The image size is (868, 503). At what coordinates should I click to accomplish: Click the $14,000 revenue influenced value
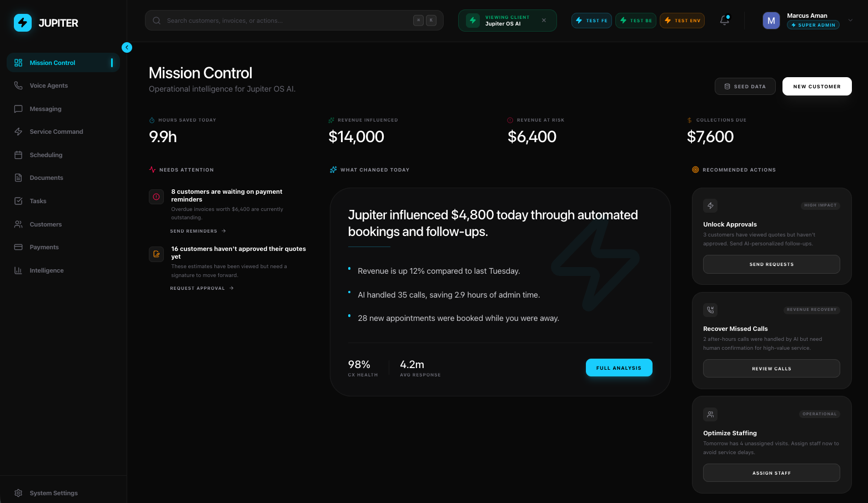(357, 137)
